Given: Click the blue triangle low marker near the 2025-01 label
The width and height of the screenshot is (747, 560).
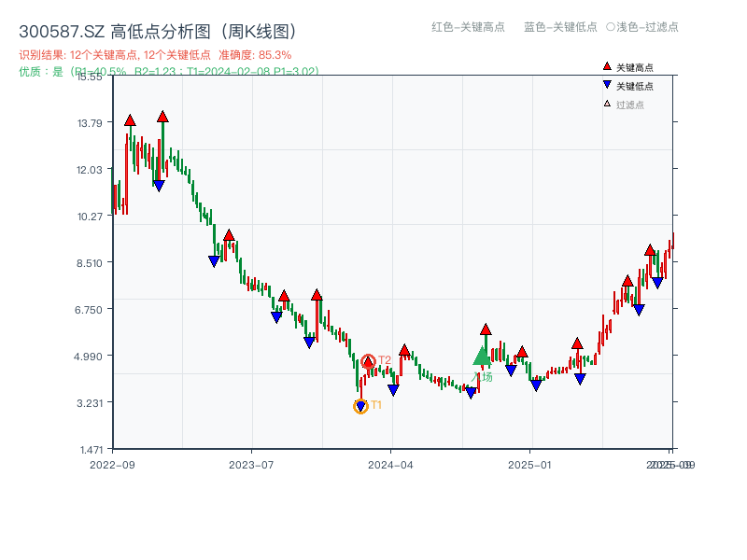Looking at the screenshot, I should 536,383.
